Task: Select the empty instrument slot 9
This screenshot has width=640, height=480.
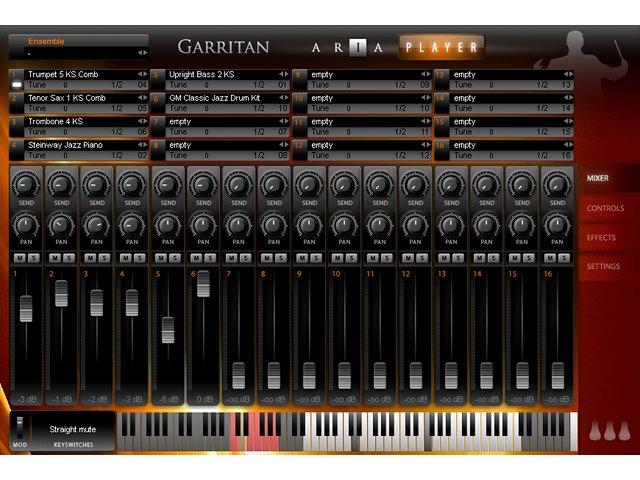Action: tap(360, 74)
